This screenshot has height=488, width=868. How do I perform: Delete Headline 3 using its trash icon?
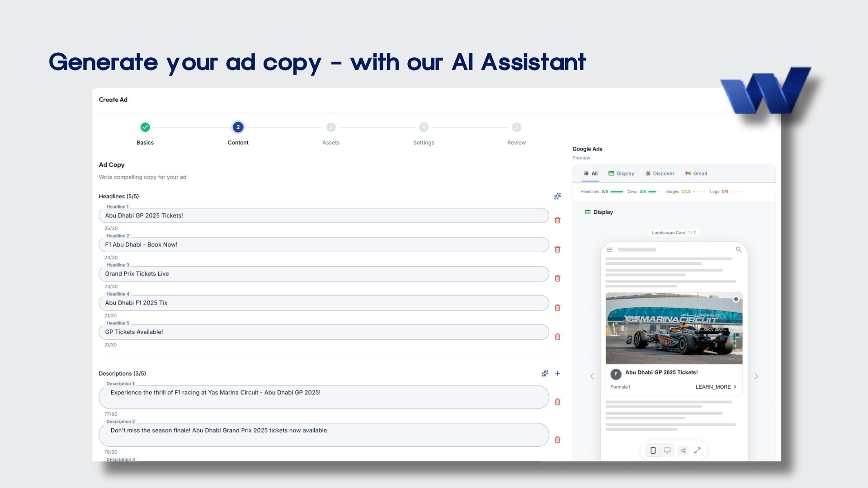(557, 278)
